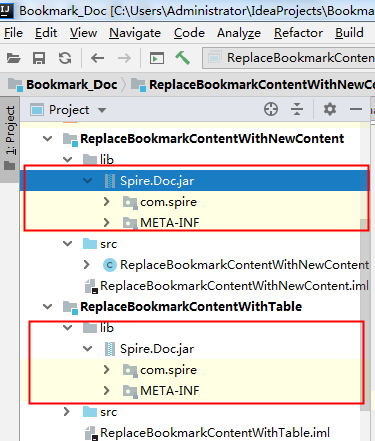Image resolution: width=375 pixels, height=441 pixels.
Task: Click the green Build hammer icon
Action: (183, 58)
